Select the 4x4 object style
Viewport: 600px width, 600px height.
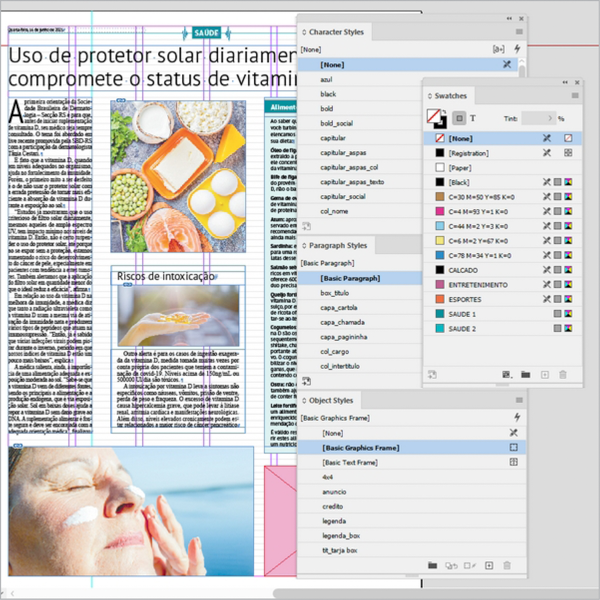coord(411,477)
